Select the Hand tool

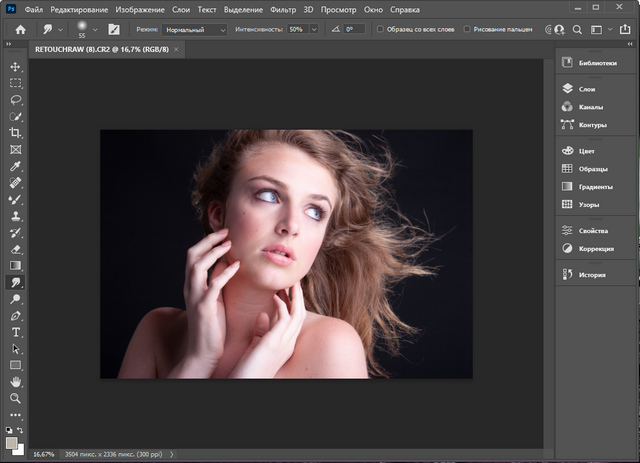(16, 381)
